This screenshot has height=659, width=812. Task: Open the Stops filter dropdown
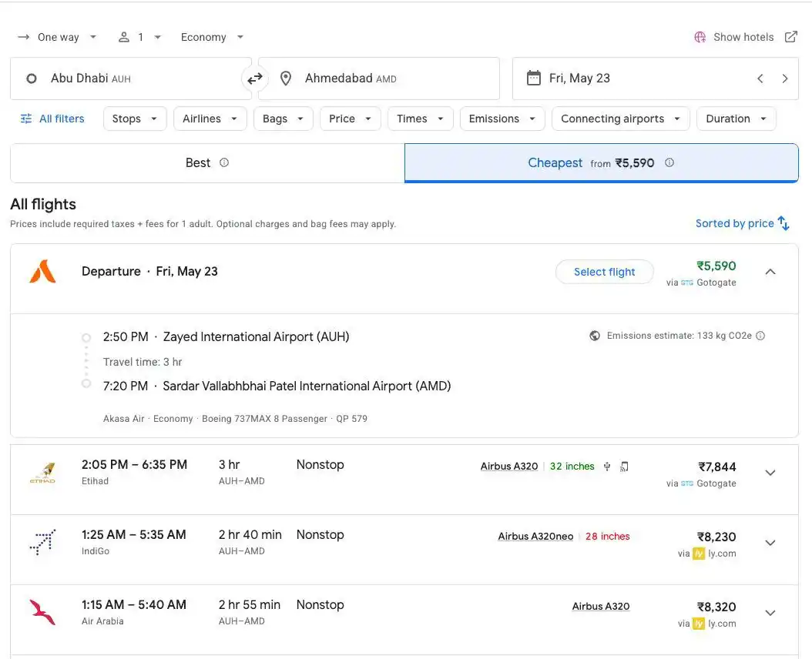click(x=135, y=119)
